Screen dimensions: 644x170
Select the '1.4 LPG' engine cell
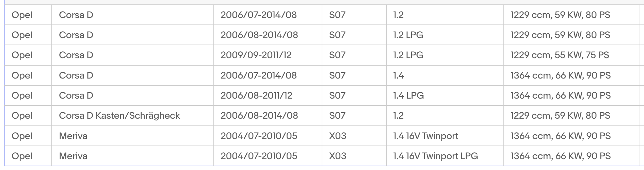408,96
